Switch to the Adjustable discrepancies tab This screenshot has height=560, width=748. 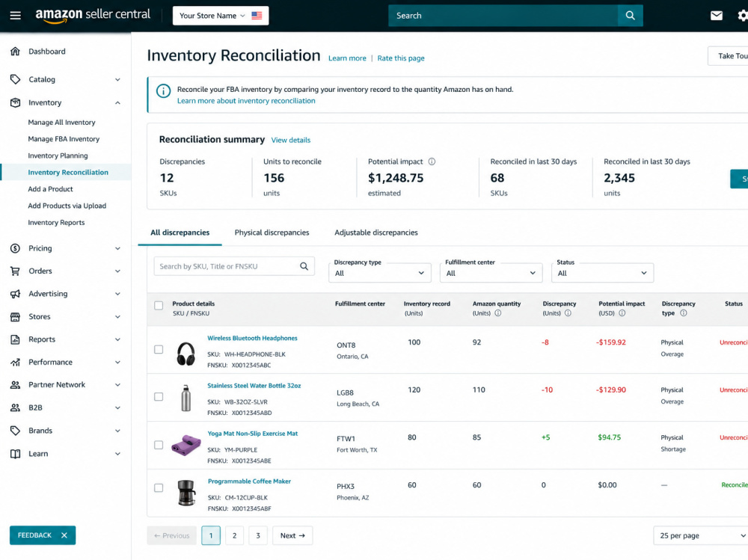click(x=376, y=233)
